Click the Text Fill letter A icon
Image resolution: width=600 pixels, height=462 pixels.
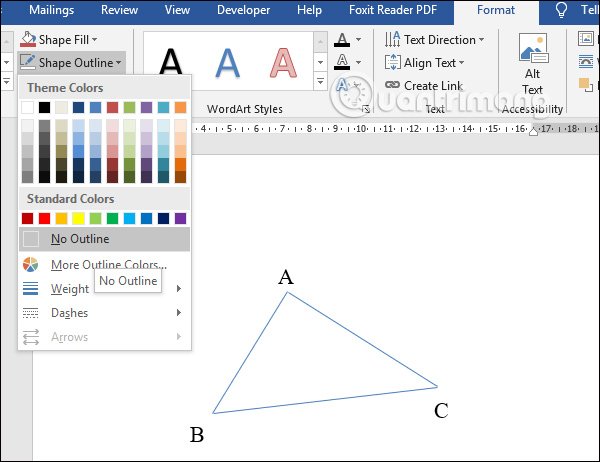[x=342, y=40]
